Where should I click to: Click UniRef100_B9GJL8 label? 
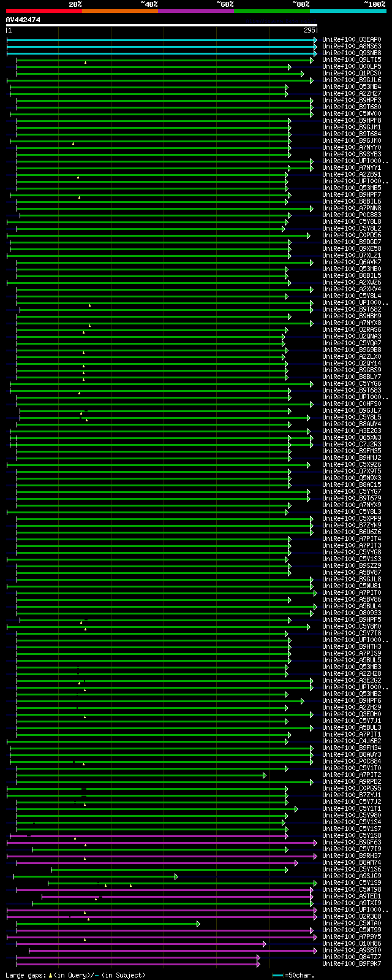(x=352, y=579)
